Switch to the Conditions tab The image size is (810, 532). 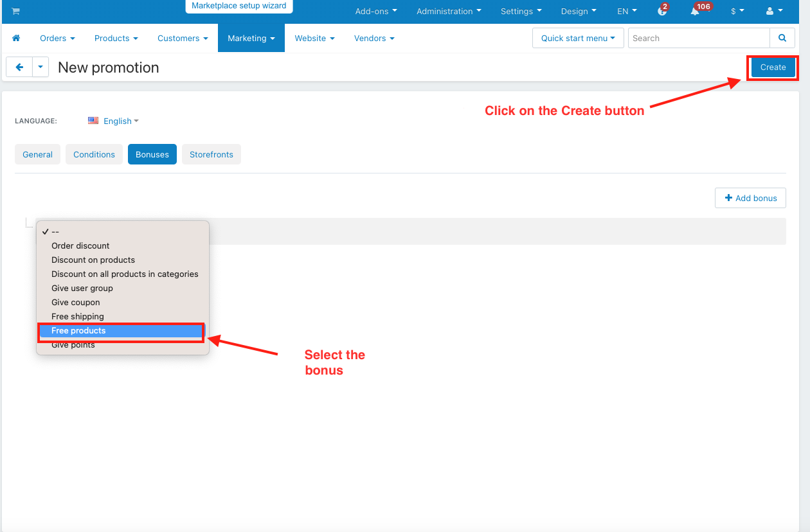[94, 154]
